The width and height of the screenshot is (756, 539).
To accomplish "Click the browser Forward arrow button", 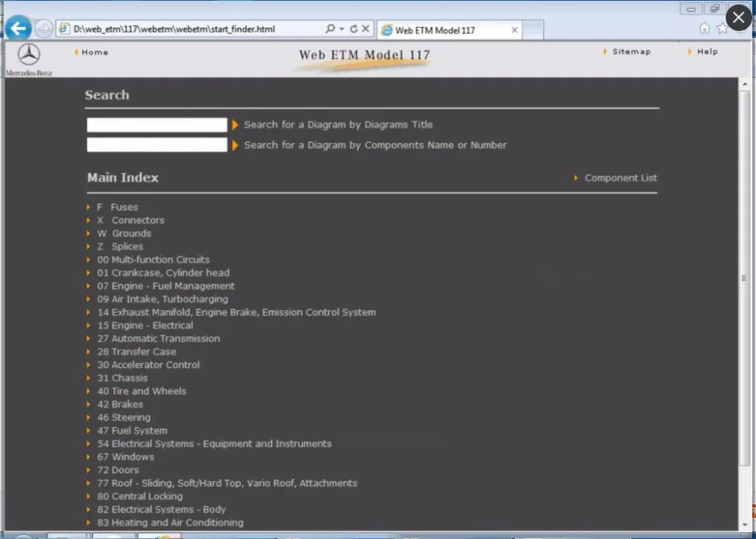I will click(43, 29).
